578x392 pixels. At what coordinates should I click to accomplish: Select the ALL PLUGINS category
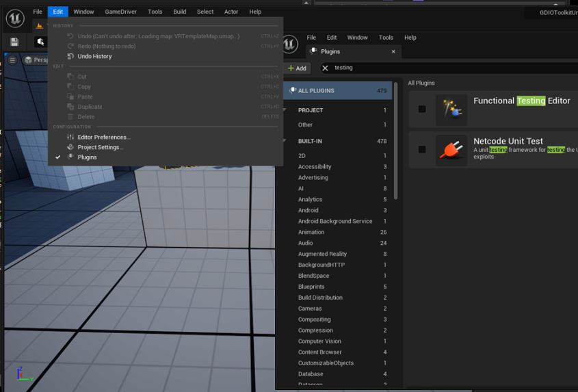[x=316, y=91]
